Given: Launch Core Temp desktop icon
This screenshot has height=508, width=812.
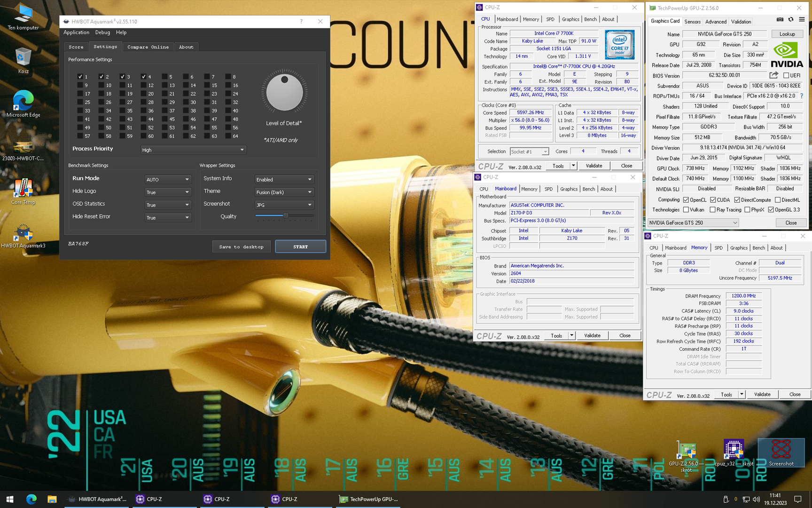Looking at the screenshot, I should (x=23, y=191).
